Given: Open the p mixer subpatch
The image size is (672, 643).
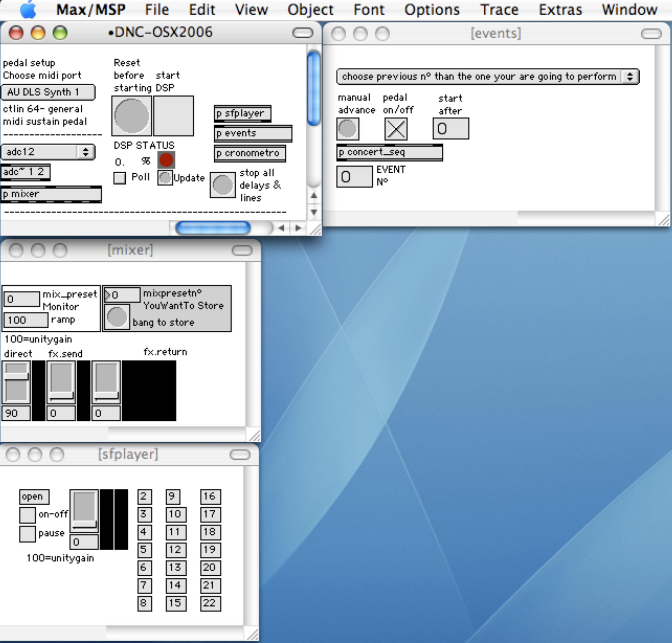Looking at the screenshot, I should click(x=51, y=194).
